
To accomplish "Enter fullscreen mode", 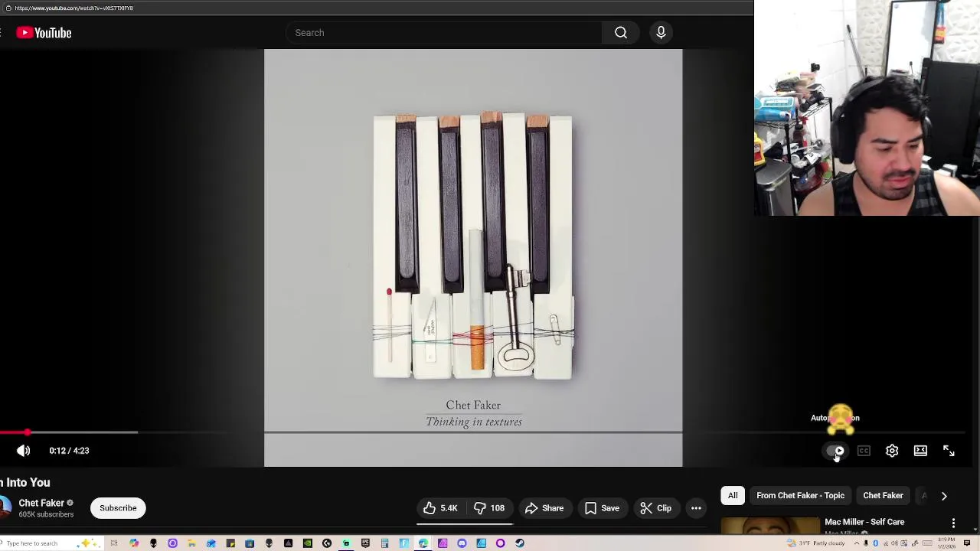I will coord(949,451).
